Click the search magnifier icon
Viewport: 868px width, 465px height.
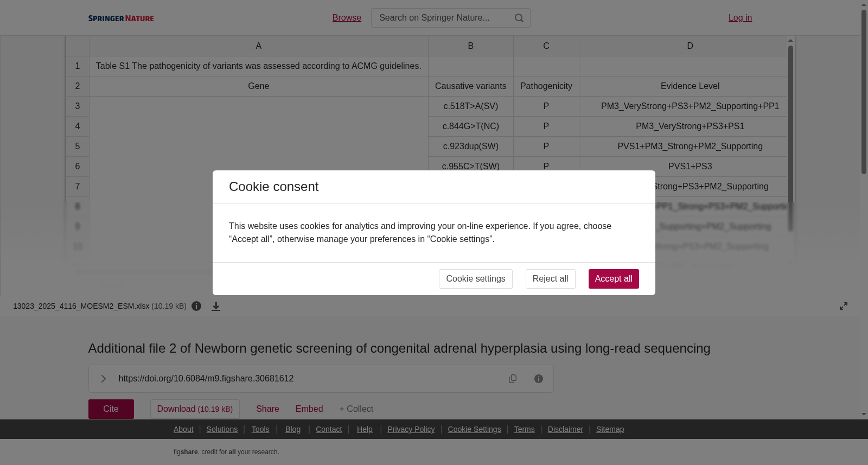click(519, 18)
